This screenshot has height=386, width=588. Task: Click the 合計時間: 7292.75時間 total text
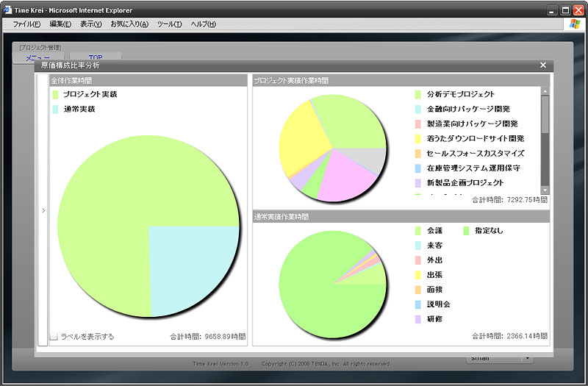(x=509, y=199)
